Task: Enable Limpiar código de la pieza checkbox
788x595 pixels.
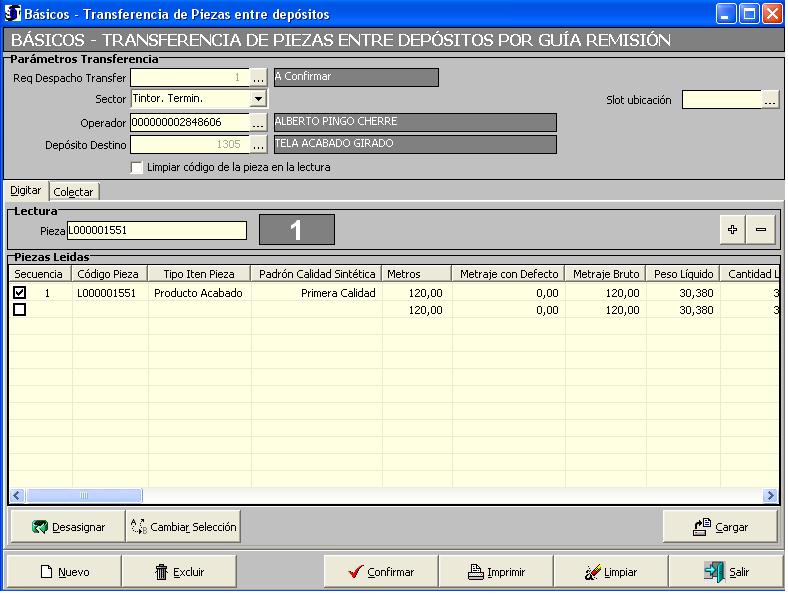Action: 137,167
